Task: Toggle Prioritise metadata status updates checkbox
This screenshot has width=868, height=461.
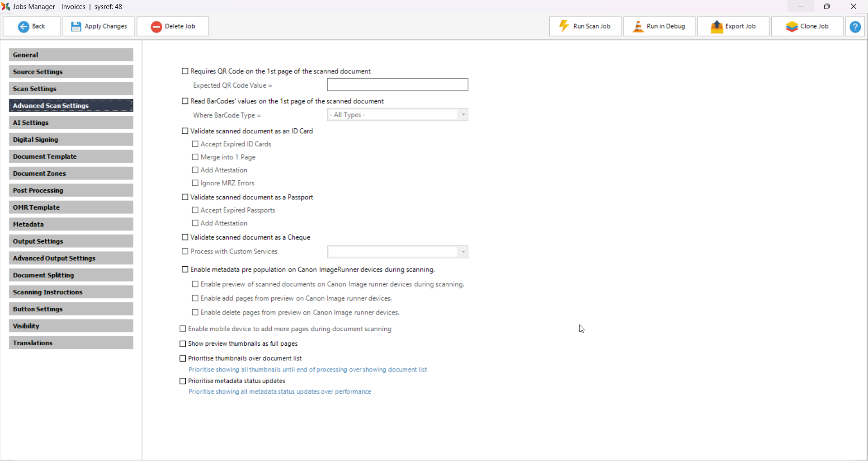Action: pos(183,381)
